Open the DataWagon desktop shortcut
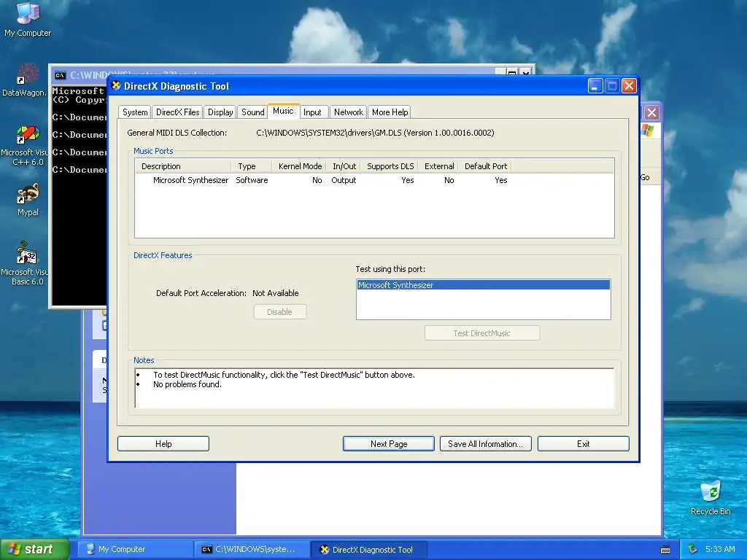 24,80
